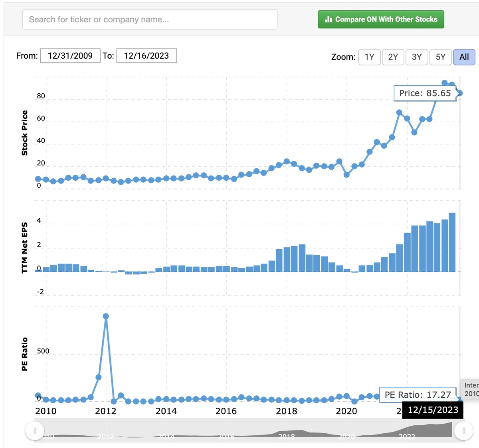Click the stock price dip point at 2020
The width and height of the screenshot is (479, 448).
click(346, 175)
